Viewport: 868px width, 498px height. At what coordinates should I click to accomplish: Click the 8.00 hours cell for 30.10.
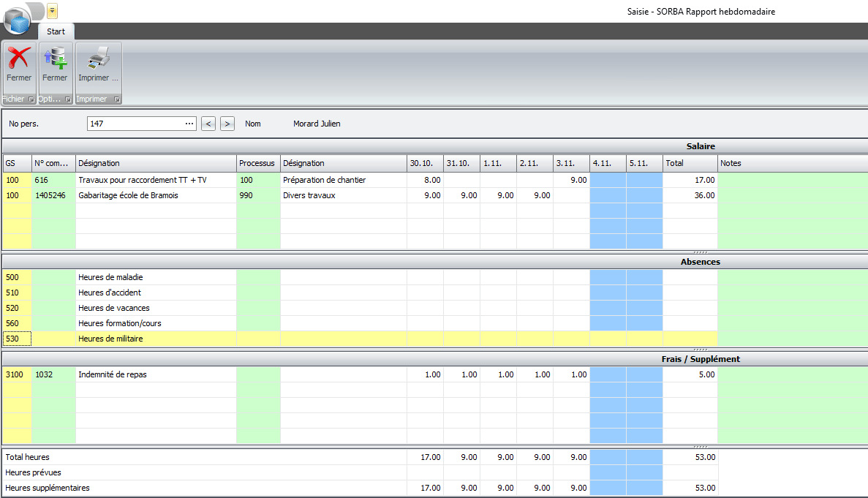coord(425,180)
